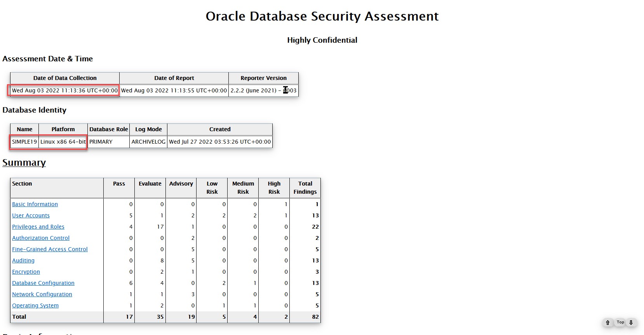Click the down arrow navigation button
The image size is (644, 335).
(x=631, y=323)
